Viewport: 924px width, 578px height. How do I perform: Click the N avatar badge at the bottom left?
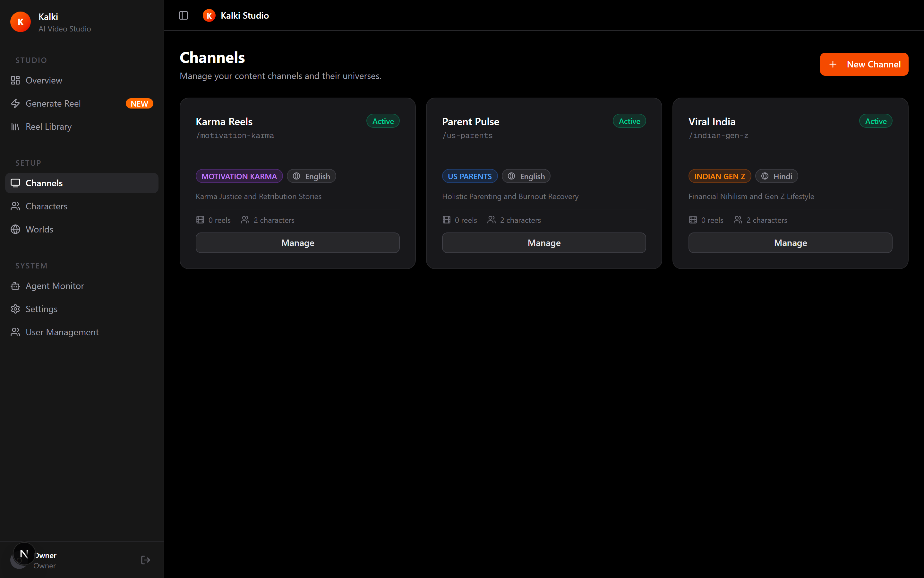[24, 554]
